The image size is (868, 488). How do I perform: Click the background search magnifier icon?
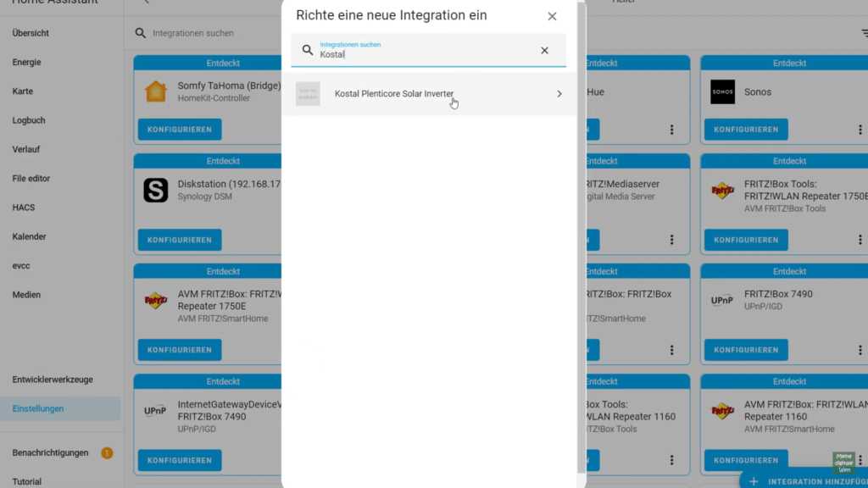click(x=141, y=33)
